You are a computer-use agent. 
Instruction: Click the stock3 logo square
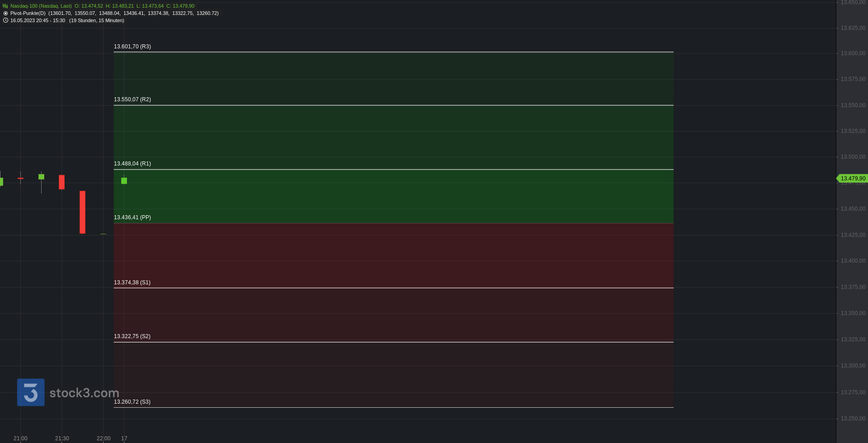(x=31, y=392)
